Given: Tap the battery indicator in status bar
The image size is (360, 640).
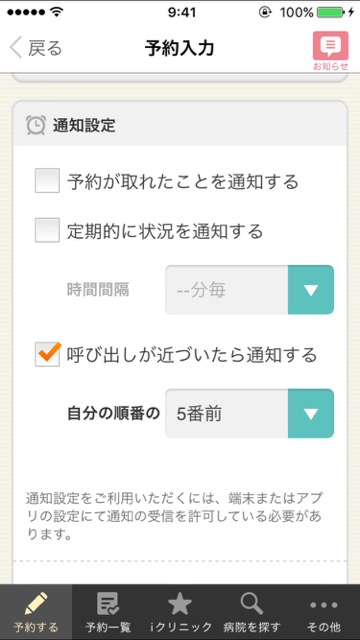Looking at the screenshot, I should point(331,12).
